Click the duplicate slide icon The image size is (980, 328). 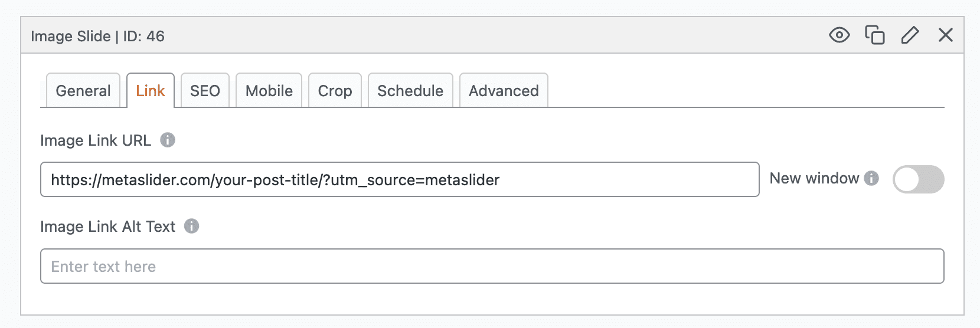[874, 35]
